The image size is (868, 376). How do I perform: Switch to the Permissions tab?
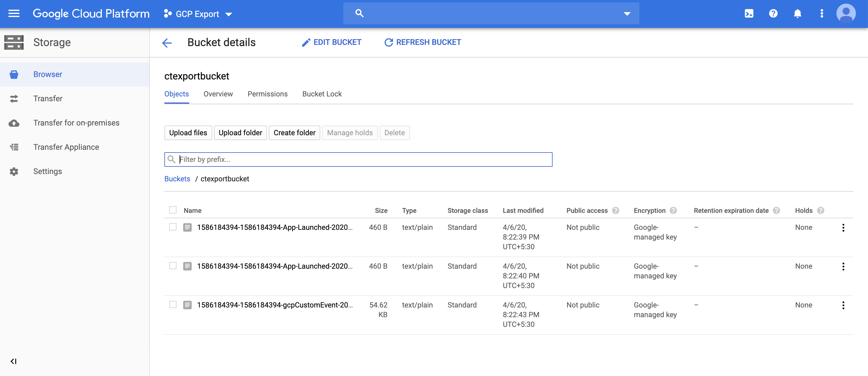[x=267, y=94]
